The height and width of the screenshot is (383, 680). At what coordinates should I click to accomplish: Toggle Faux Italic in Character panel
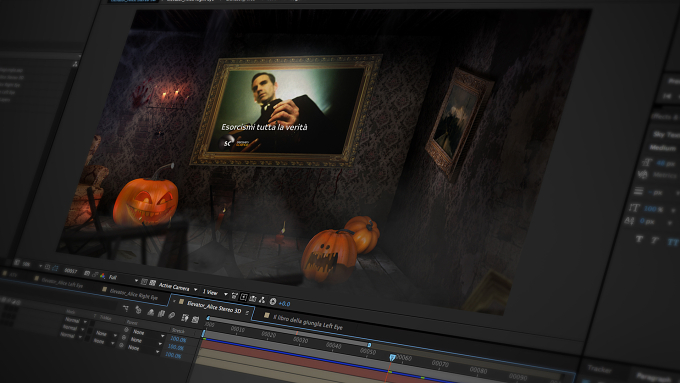655,240
